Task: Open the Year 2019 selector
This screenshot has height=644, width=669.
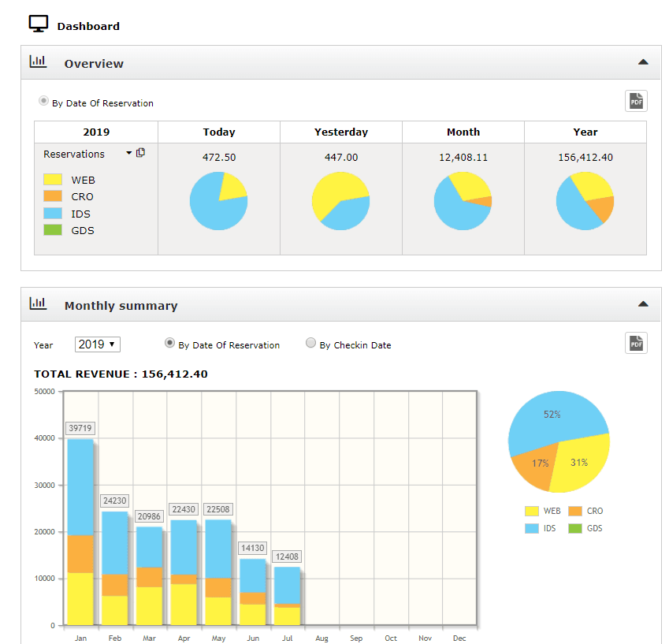Action: pyautogui.click(x=97, y=344)
